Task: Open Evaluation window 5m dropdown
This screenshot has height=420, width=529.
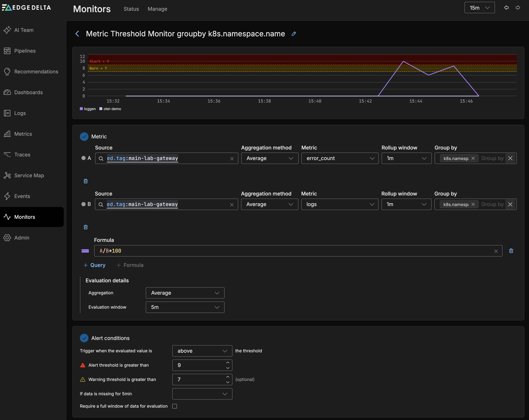Action: pos(185,307)
